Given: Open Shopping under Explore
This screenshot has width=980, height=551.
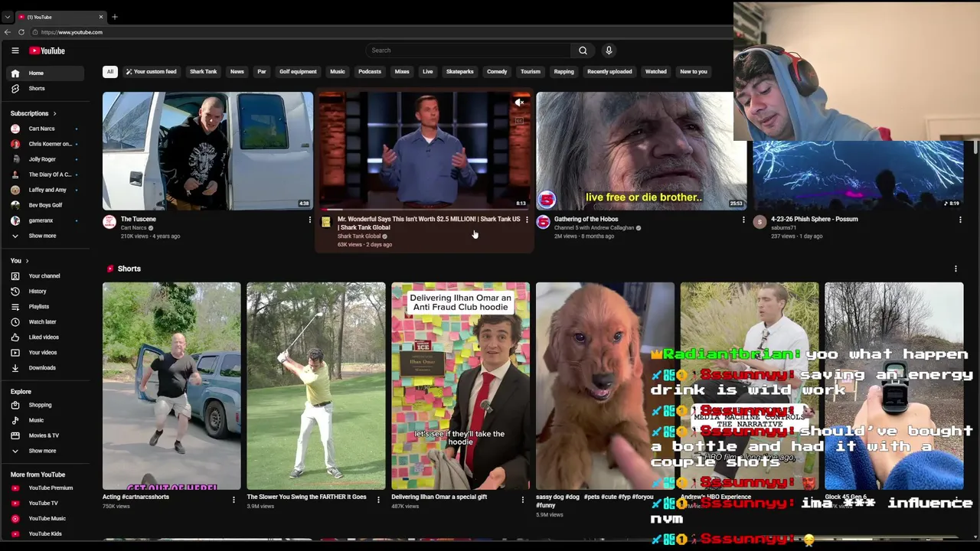Looking at the screenshot, I should [46, 405].
